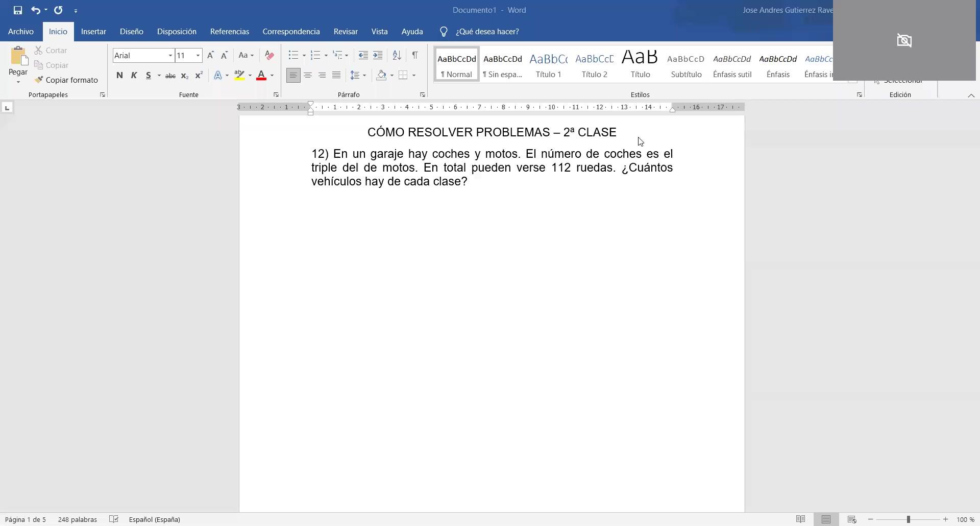Apply subscript formatting
The height and width of the screenshot is (526, 980).
click(x=185, y=76)
